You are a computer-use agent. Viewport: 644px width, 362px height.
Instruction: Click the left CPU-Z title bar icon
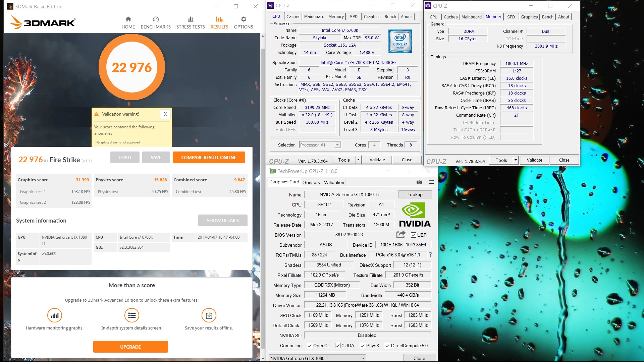[271, 5]
